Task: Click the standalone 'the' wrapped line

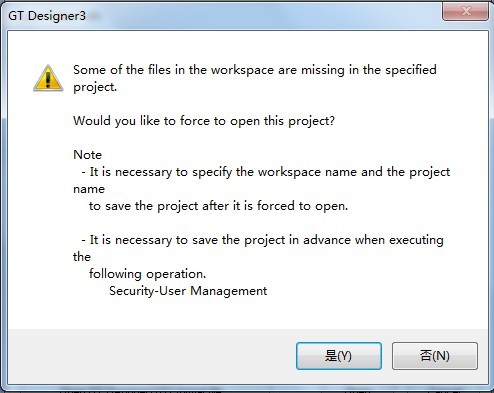Action: pos(82,257)
